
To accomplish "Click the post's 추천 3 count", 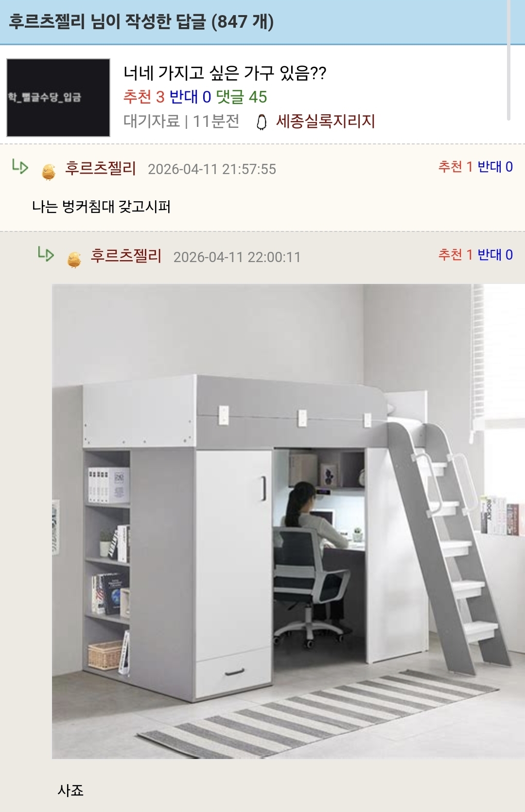I will click(144, 97).
